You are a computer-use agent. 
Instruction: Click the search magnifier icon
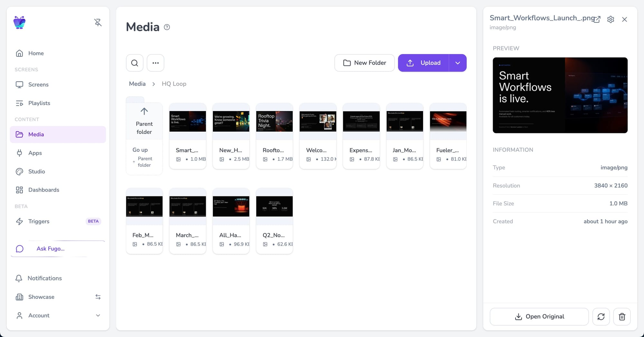tap(135, 63)
